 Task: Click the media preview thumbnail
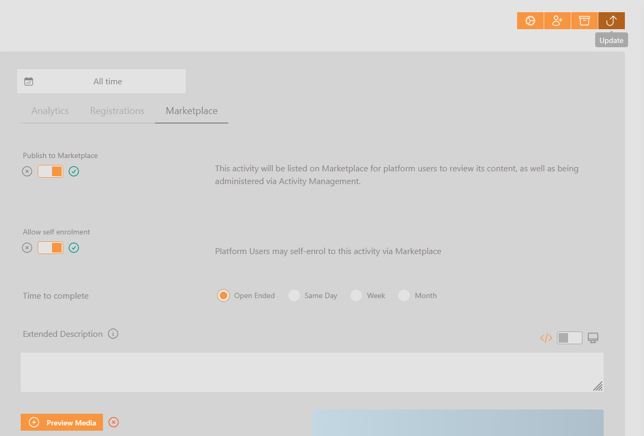click(458, 423)
